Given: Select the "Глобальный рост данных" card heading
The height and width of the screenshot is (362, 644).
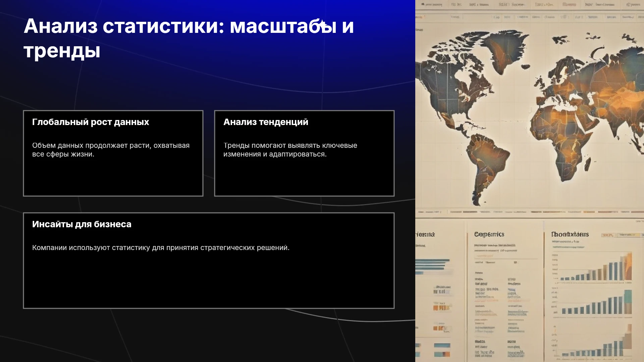Looking at the screenshot, I should click(x=91, y=122).
